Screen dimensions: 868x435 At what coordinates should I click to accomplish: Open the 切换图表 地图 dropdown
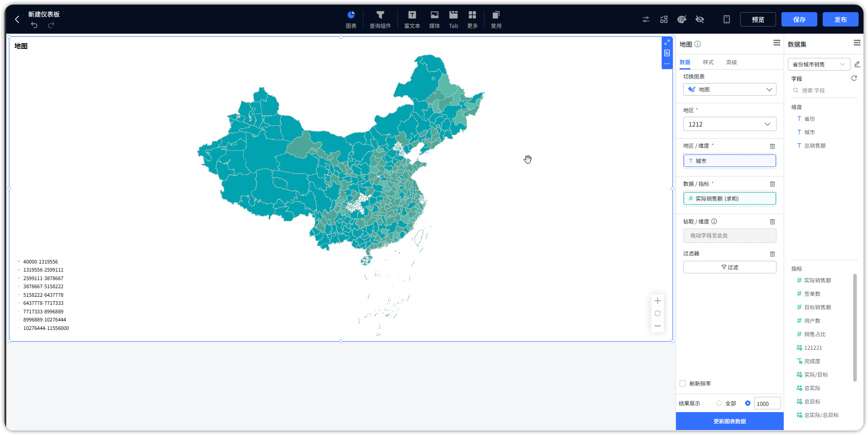(729, 89)
